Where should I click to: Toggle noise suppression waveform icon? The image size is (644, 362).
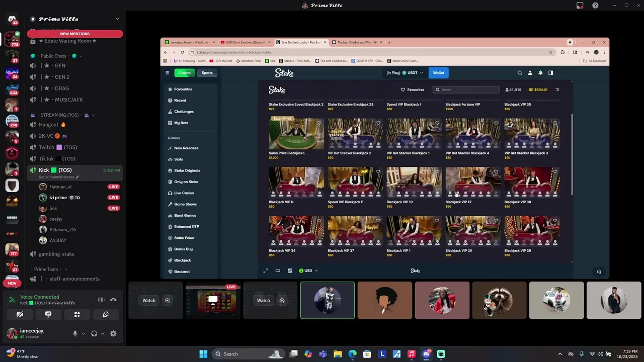tap(101, 300)
